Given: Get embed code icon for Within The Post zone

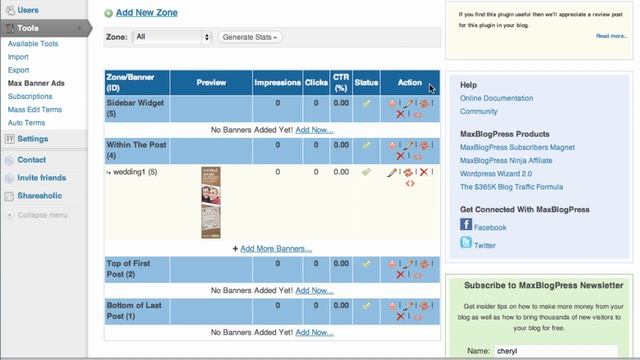Looking at the screenshot, I should tap(418, 156).
